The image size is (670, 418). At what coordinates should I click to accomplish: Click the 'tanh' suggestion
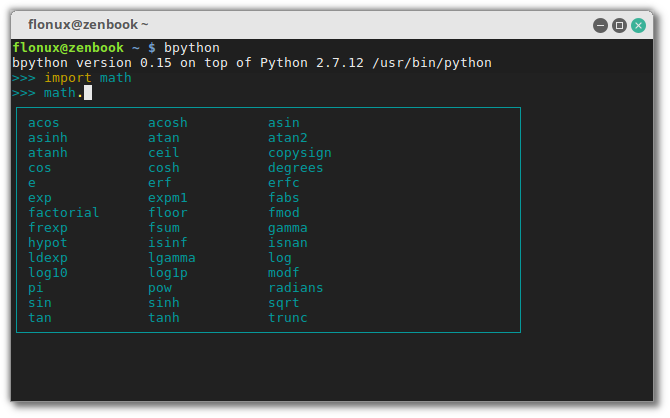pos(164,317)
